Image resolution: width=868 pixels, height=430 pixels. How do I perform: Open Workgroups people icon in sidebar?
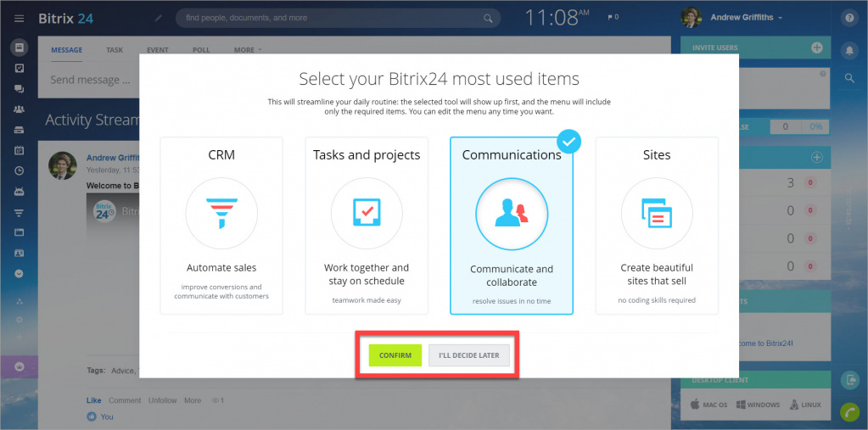pos(19,109)
